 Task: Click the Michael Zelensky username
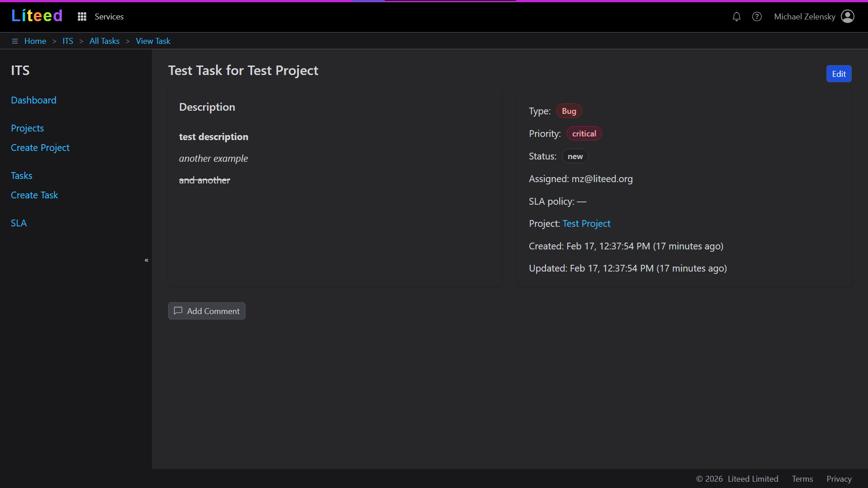pyautogui.click(x=804, y=17)
